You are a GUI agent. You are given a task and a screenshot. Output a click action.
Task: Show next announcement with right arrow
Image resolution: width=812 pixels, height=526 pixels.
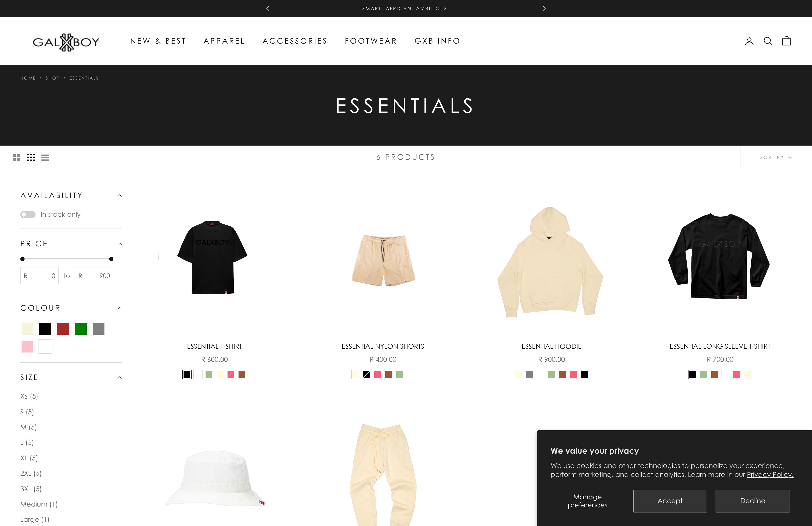coord(544,8)
